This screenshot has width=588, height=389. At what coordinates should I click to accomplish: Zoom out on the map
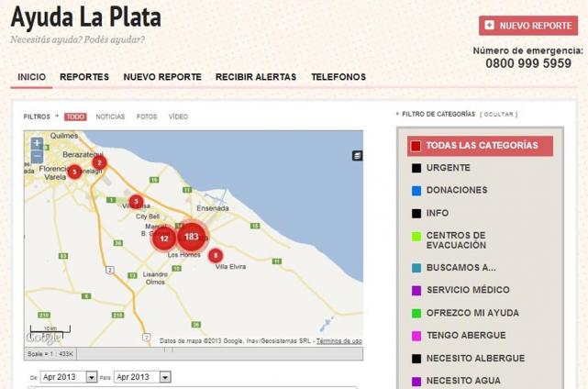click(x=37, y=157)
